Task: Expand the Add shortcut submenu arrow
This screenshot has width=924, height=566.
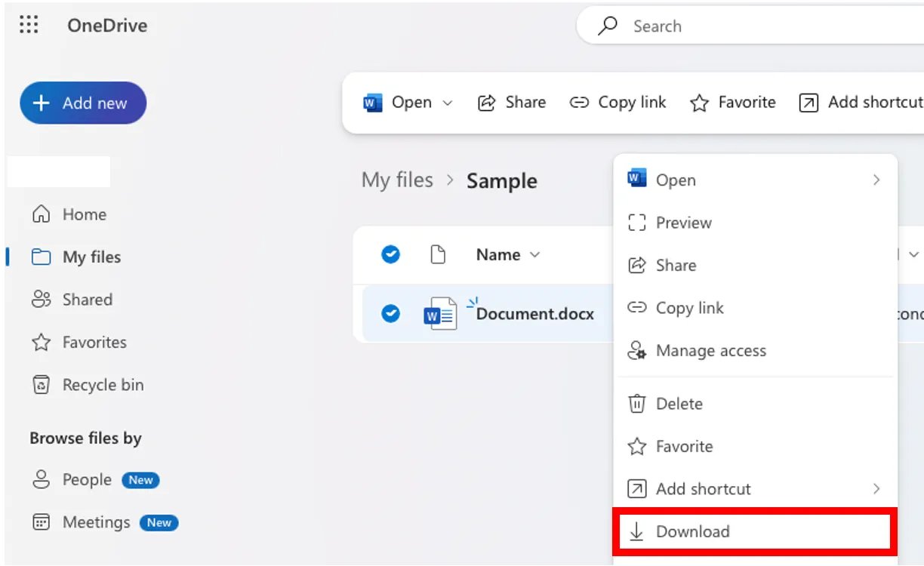Action: point(876,489)
